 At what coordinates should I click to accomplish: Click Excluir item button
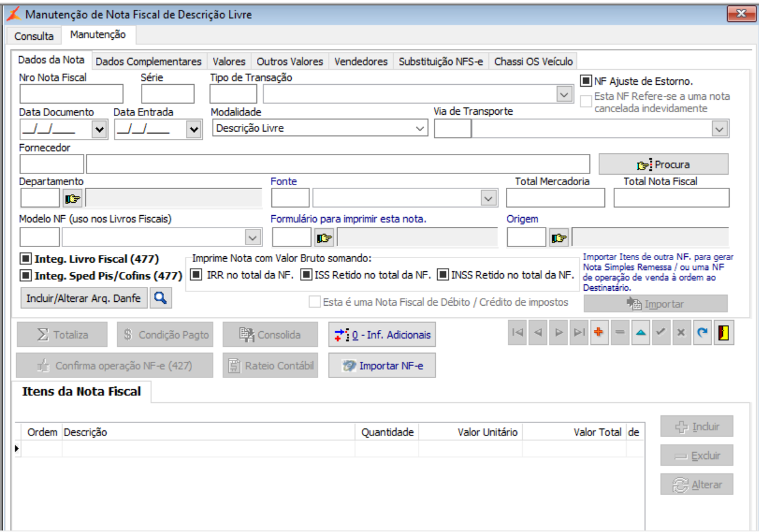pos(697,455)
